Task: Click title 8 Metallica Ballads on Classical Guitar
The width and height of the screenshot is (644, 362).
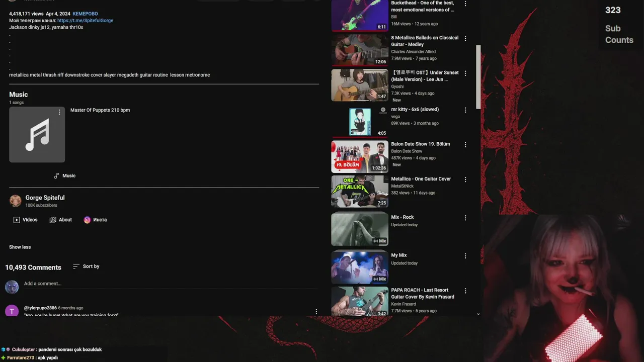Action: pos(425,41)
